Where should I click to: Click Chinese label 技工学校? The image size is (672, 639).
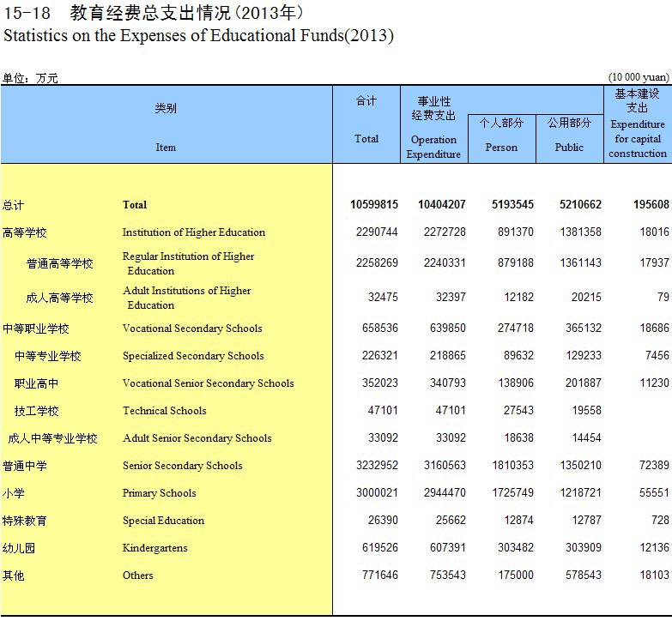click(x=36, y=411)
